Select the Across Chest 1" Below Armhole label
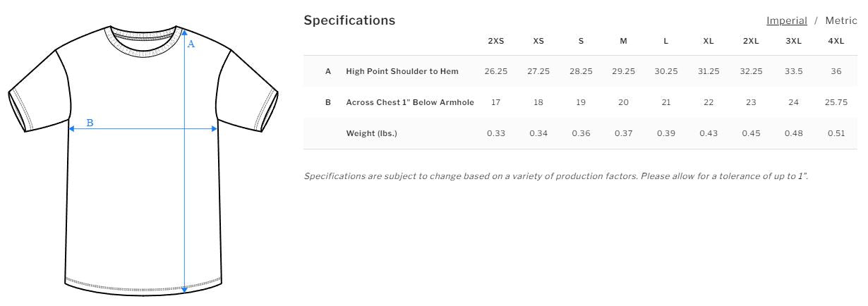Image resolution: width=868 pixels, height=306 pixels. pyautogui.click(x=409, y=102)
